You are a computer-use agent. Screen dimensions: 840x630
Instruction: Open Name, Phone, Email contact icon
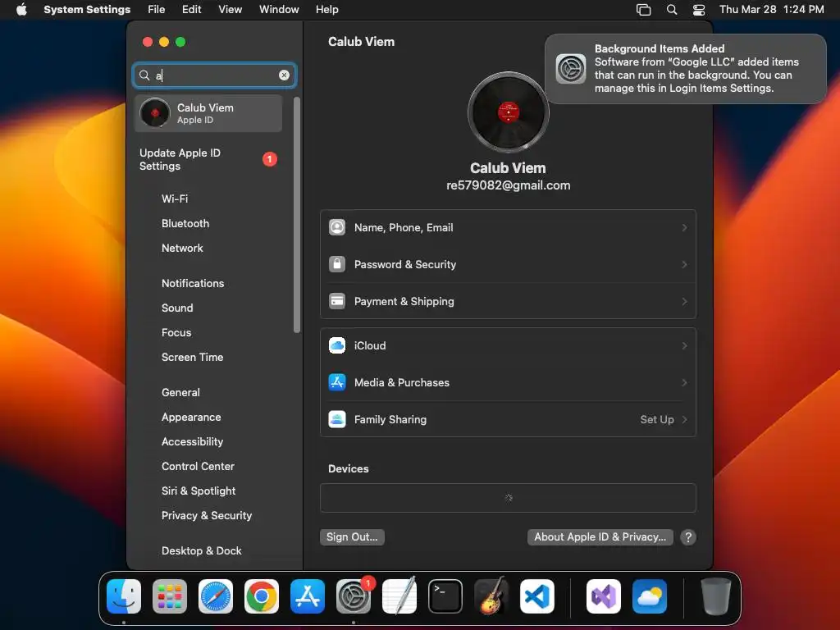[x=337, y=227]
